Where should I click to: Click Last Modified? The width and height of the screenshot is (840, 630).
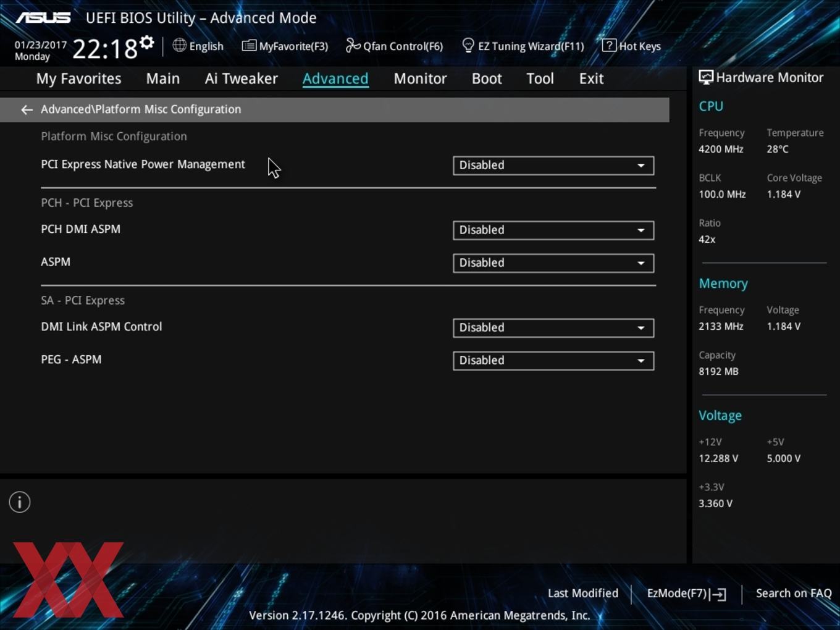click(583, 593)
